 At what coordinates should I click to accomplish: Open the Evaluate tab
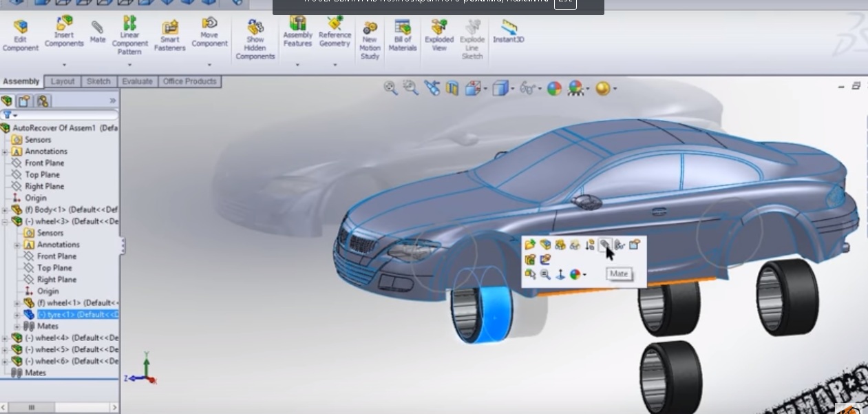[137, 81]
